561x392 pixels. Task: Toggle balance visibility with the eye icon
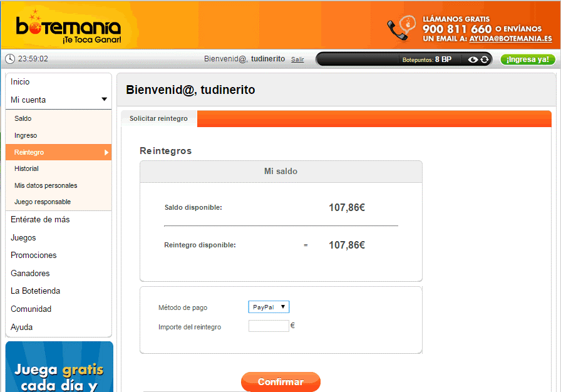(x=473, y=59)
